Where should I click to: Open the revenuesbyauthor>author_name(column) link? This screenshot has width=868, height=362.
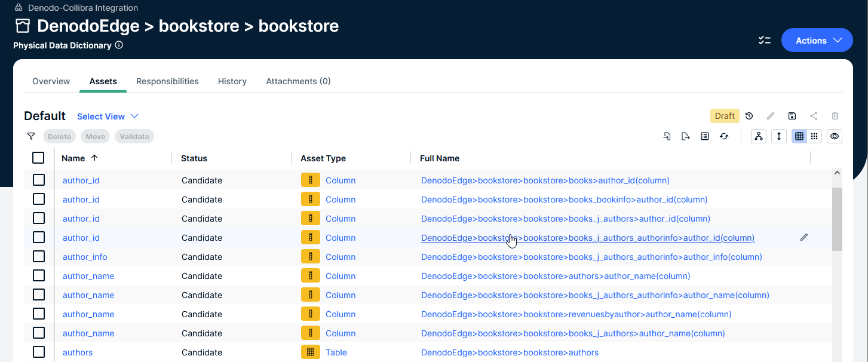pyautogui.click(x=576, y=314)
